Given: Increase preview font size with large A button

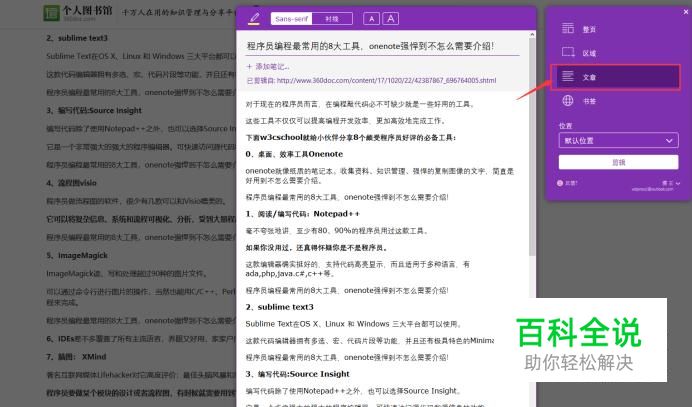Looking at the screenshot, I should 391,19.
